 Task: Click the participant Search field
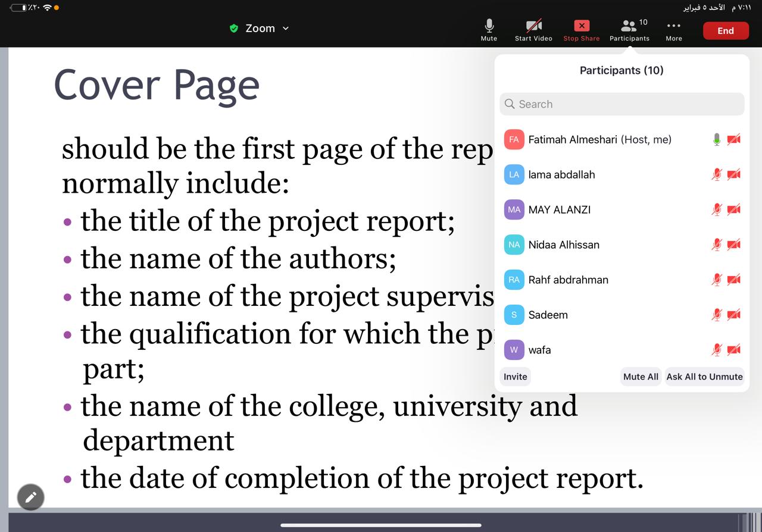pos(622,104)
